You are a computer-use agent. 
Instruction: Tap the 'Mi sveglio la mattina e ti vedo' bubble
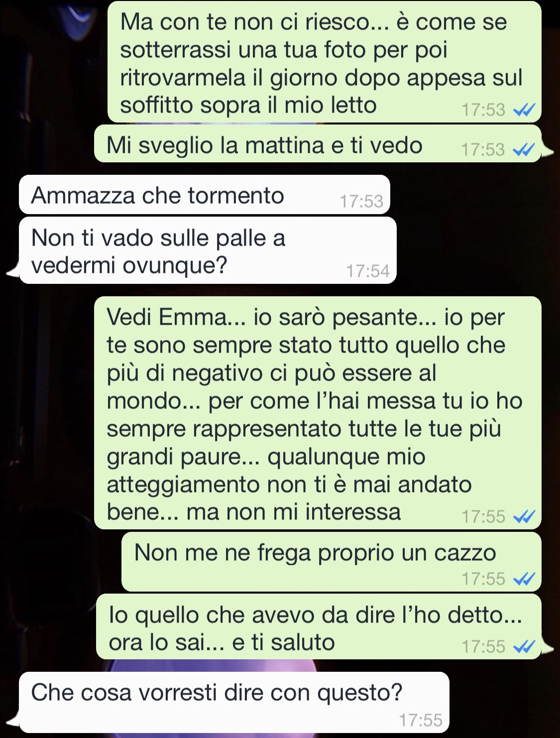[318, 144]
